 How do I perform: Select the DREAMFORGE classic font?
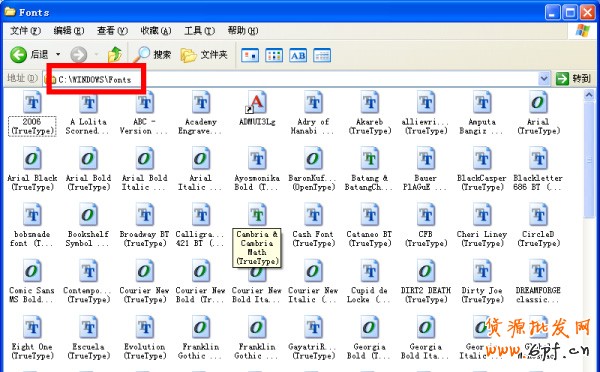pos(538,282)
